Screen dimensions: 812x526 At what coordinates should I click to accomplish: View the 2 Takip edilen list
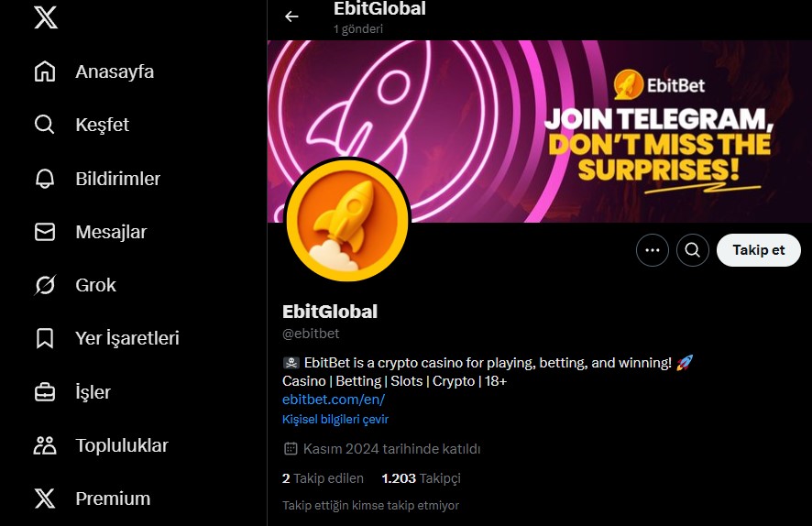(x=323, y=478)
